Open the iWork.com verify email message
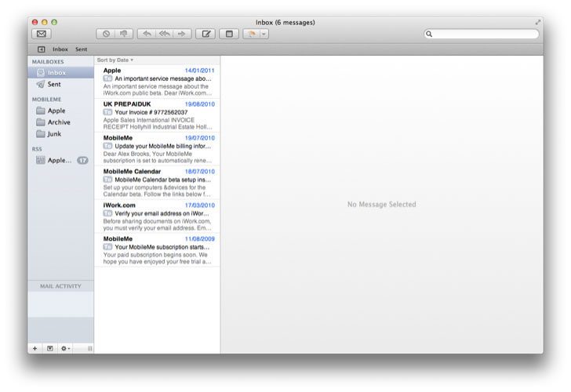Screen dimensions: 571x392 click(158, 216)
